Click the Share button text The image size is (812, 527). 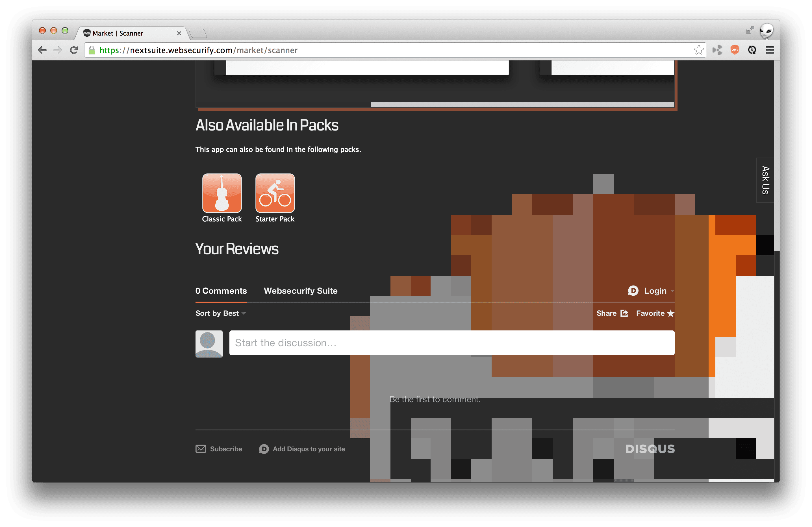(606, 313)
